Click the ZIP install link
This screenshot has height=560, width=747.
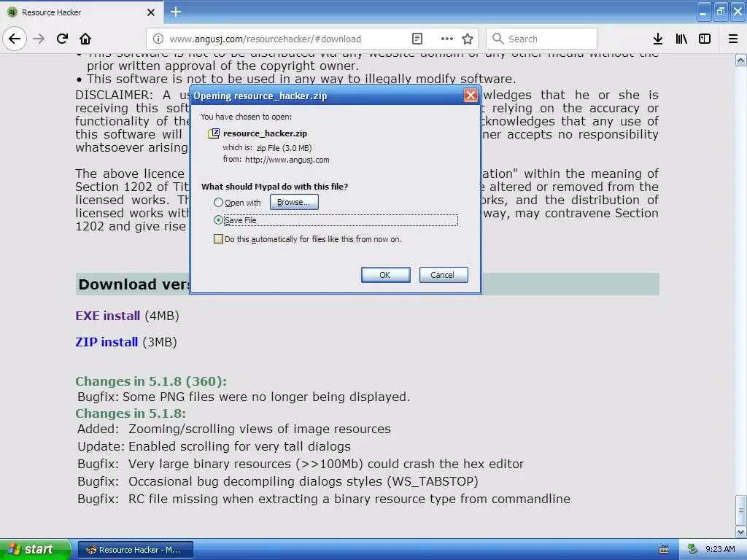pos(107,342)
